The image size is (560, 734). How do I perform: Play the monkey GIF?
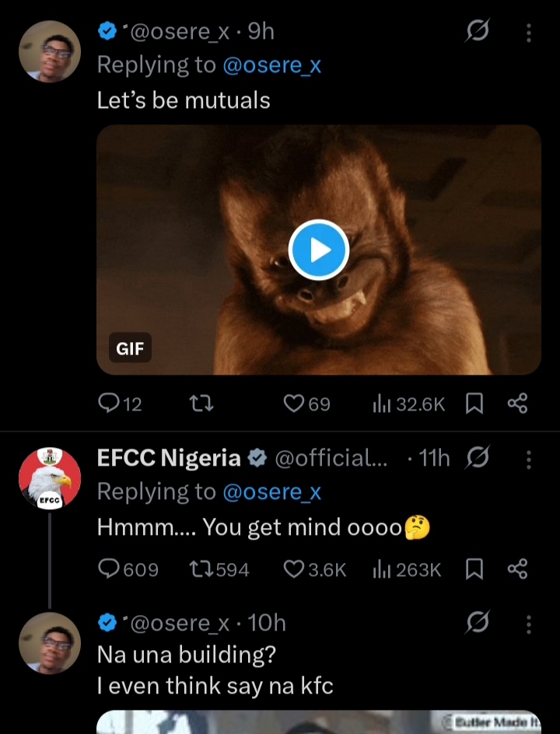point(318,250)
